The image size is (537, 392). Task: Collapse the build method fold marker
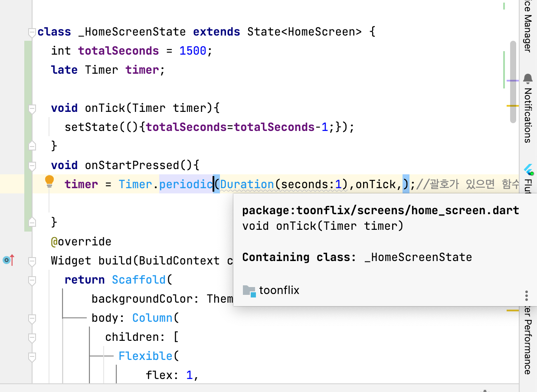coord(31,261)
